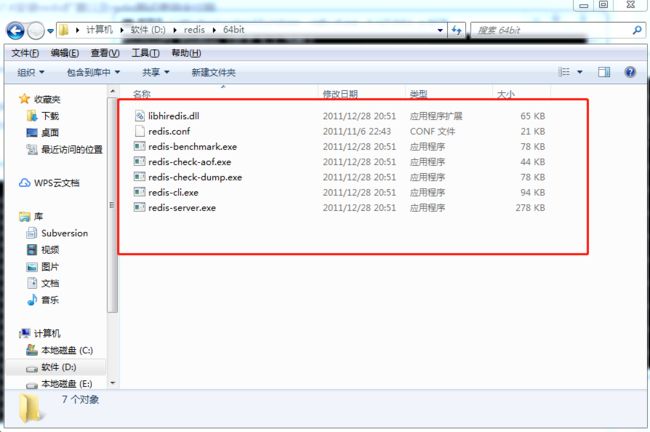Click the redis-cli.exe file name

173,192
